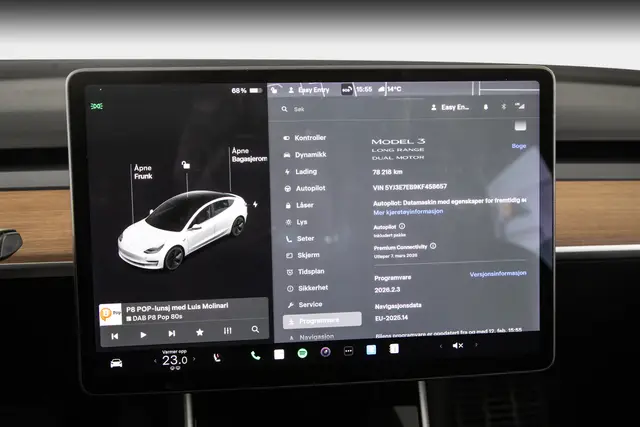Tap Easy Entry profile in top status bar
640x427 pixels.
(x=309, y=90)
